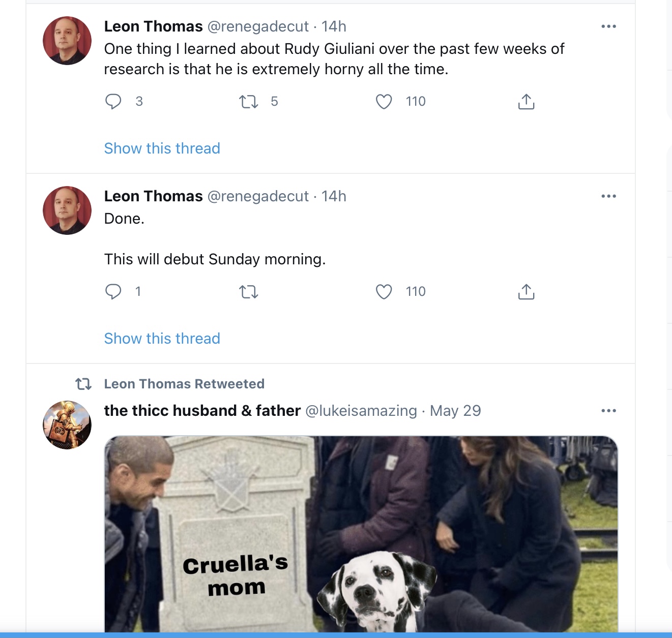Image resolution: width=672 pixels, height=638 pixels.
Task: Reply to the 'Done.' tweet
Action: [x=113, y=292]
